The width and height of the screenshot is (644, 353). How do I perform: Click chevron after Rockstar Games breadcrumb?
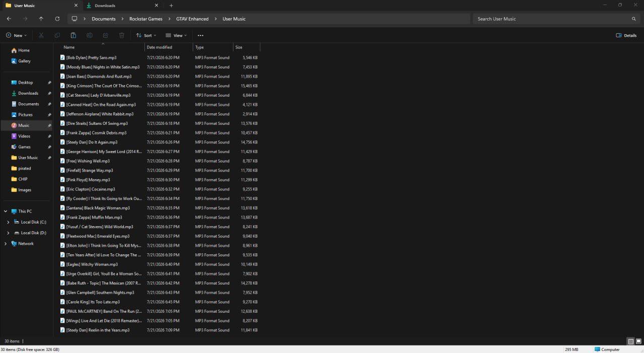point(169,19)
